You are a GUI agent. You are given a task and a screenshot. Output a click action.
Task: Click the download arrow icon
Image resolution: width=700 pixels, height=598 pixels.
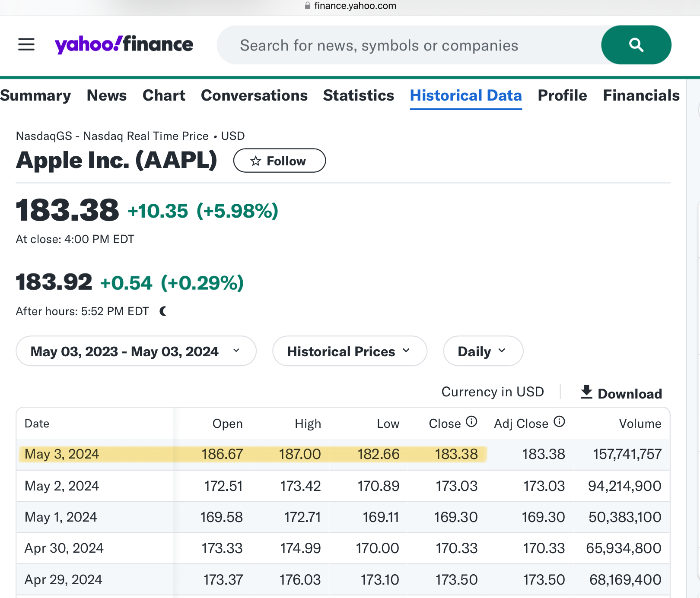point(586,392)
